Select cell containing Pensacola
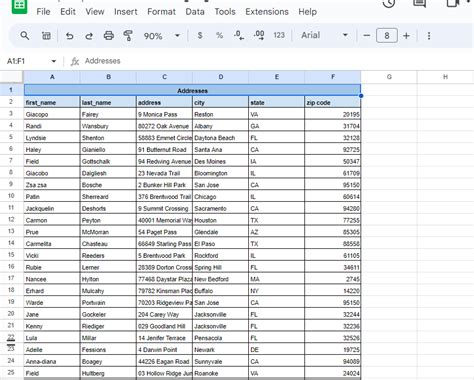The width and height of the screenshot is (474, 380). click(x=220, y=338)
